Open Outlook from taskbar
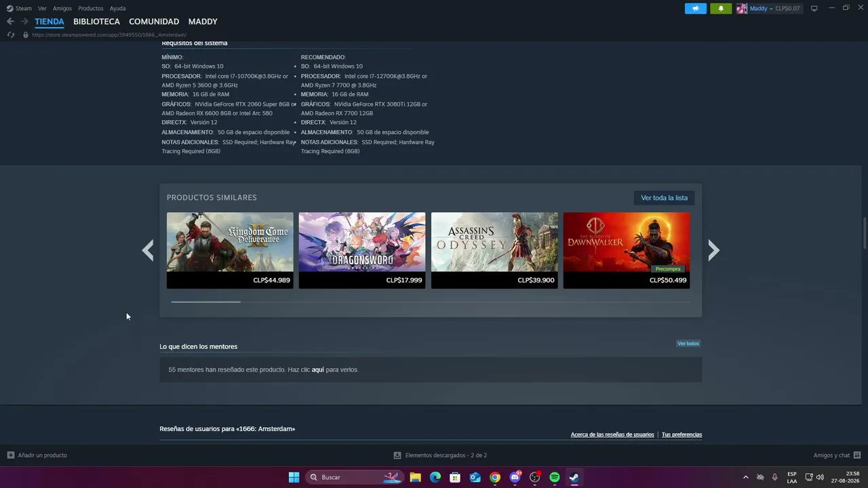Viewport: 868px width, 488px height. [x=475, y=477]
